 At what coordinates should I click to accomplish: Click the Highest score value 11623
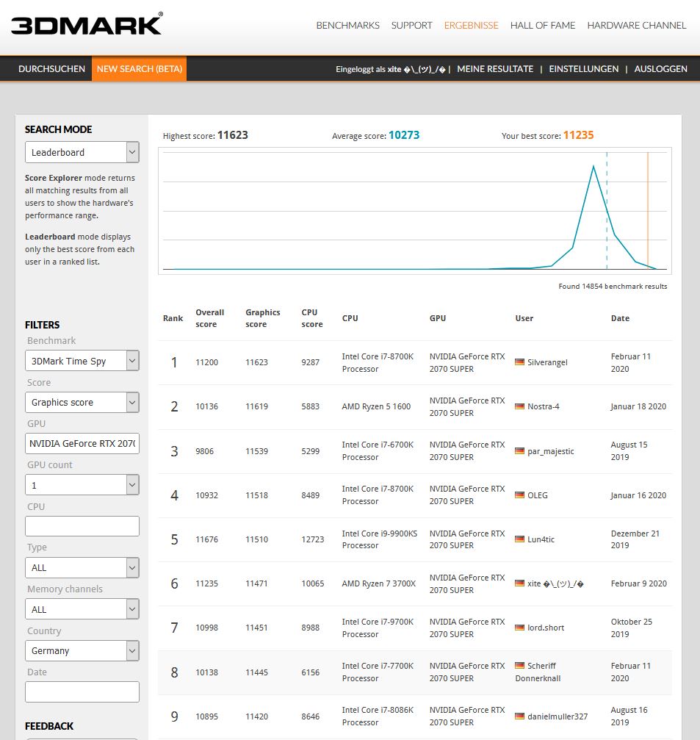point(233,135)
